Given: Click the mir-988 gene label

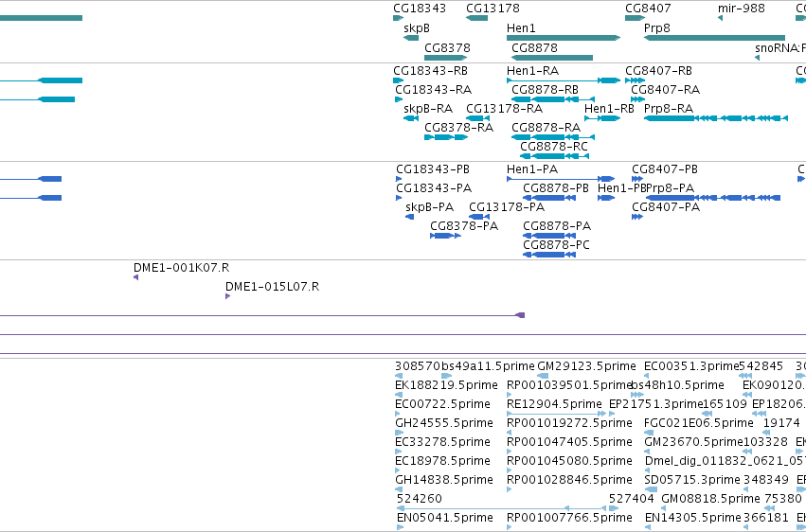Looking at the screenshot, I should pyautogui.click(x=742, y=9).
